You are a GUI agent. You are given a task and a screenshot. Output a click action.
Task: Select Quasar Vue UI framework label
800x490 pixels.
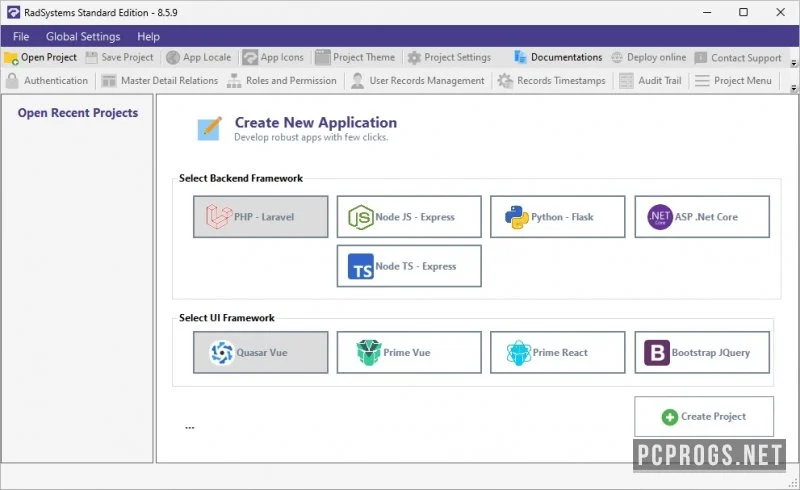coord(262,353)
